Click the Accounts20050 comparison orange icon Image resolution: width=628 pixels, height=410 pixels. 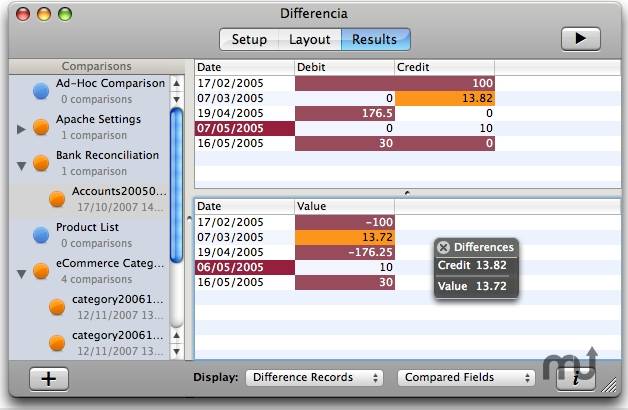[57, 199]
